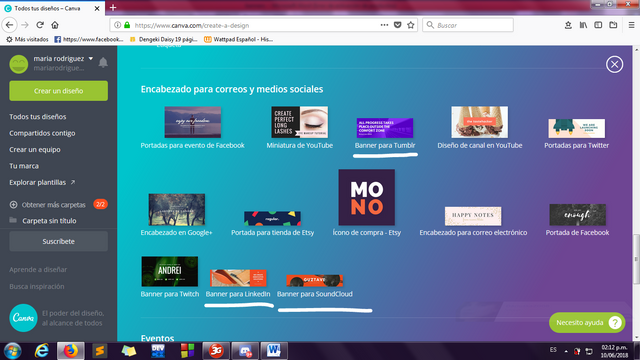Click the Firefox screenshots toolbar icon
Image resolution: width=640 pixels, height=360 pixels.
pyautogui.click(x=613, y=25)
